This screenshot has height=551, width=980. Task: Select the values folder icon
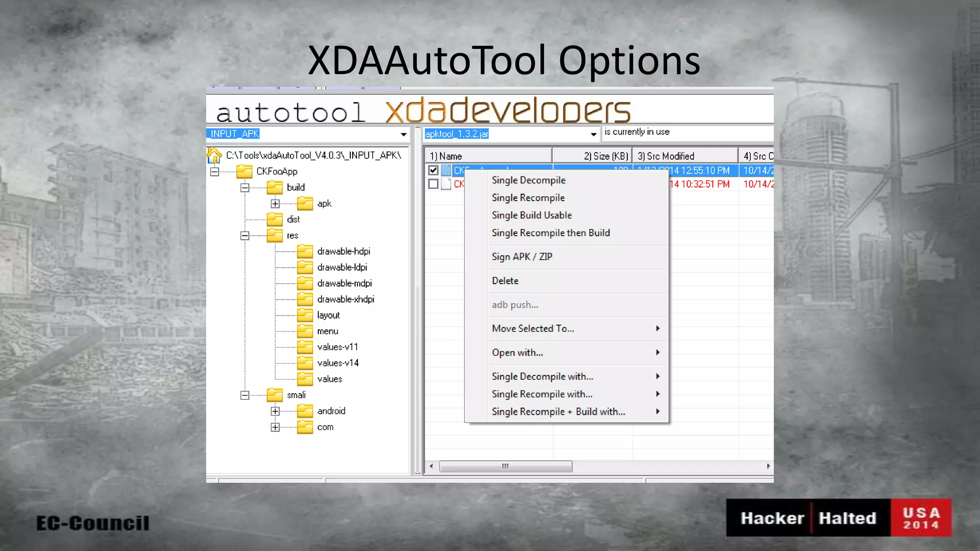point(305,379)
